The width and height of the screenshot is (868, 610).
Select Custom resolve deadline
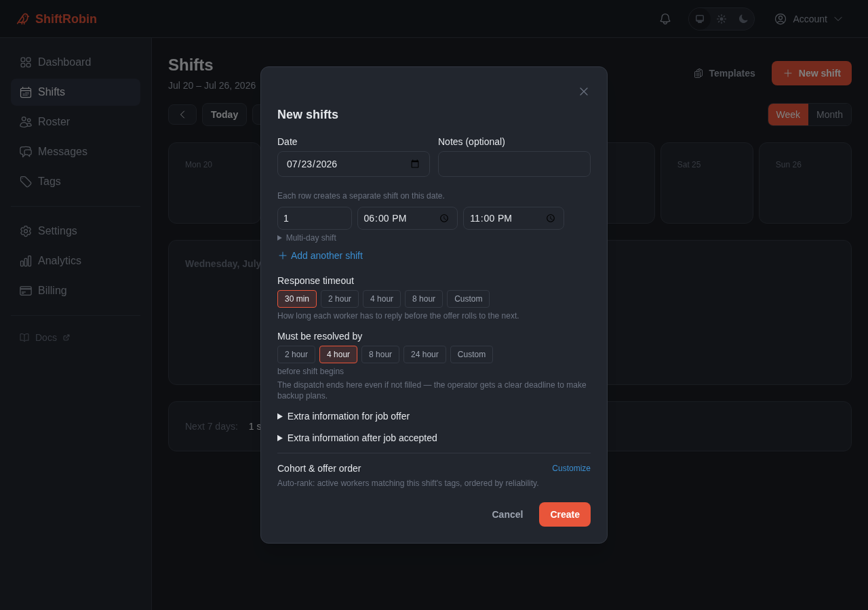point(471,354)
